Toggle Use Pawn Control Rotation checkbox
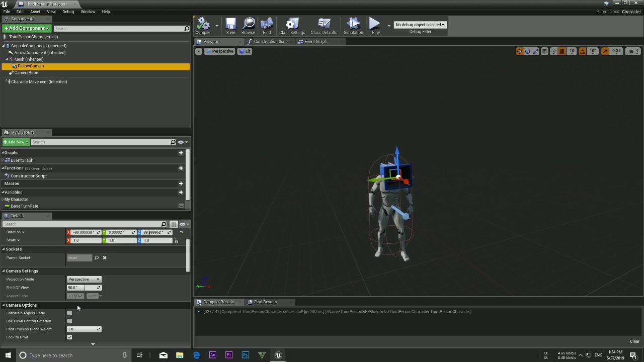This screenshot has width=644, height=362. [x=69, y=321]
